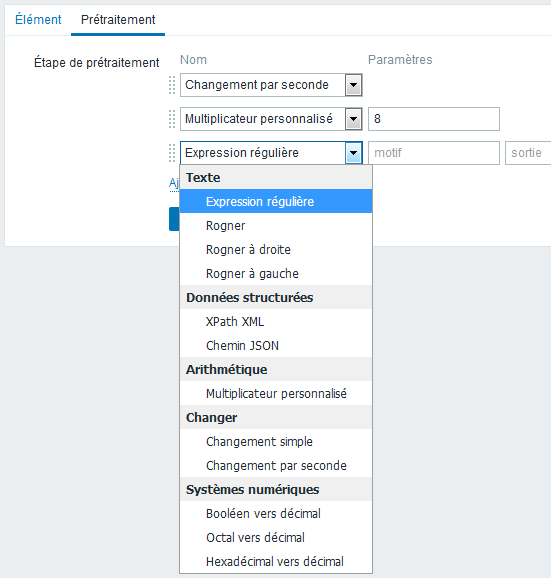This screenshot has width=551, height=578.
Task: Click drag handle of Multiplicateur personnalisé step
Action: point(172,119)
